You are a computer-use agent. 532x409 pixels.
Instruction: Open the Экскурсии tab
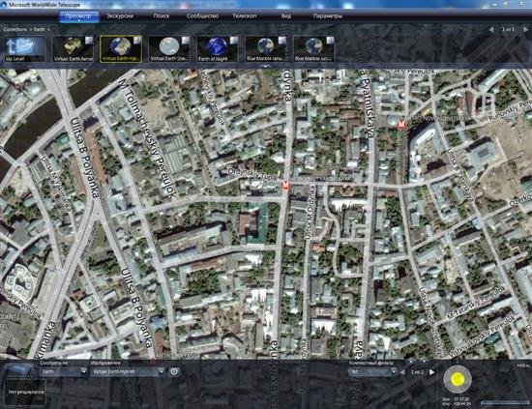point(119,15)
